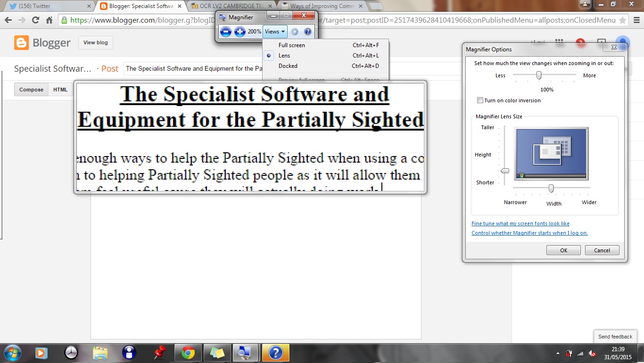
Task: Click the Magnifier zoom in plus icon
Action: (240, 32)
